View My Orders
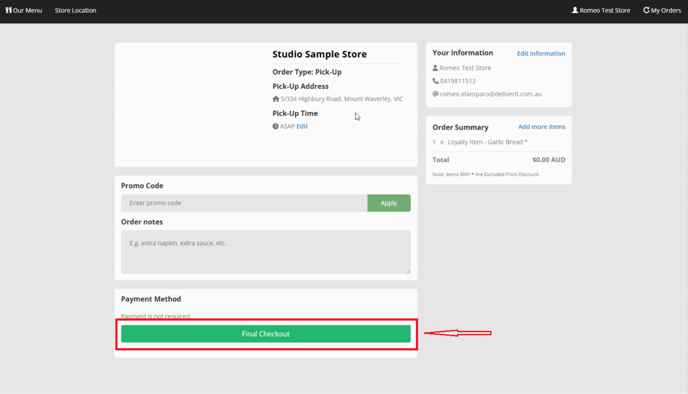This screenshot has height=394, width=688. [x=662, y=10]
